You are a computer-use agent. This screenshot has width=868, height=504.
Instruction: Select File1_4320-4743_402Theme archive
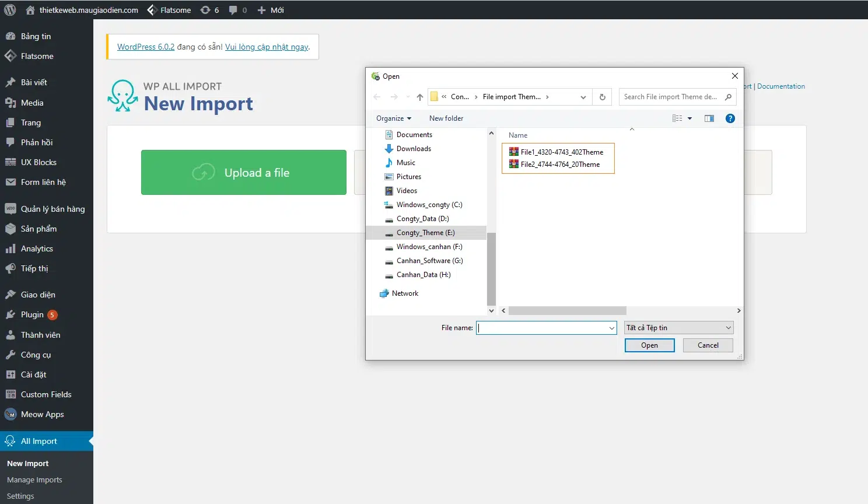[556, 152]
